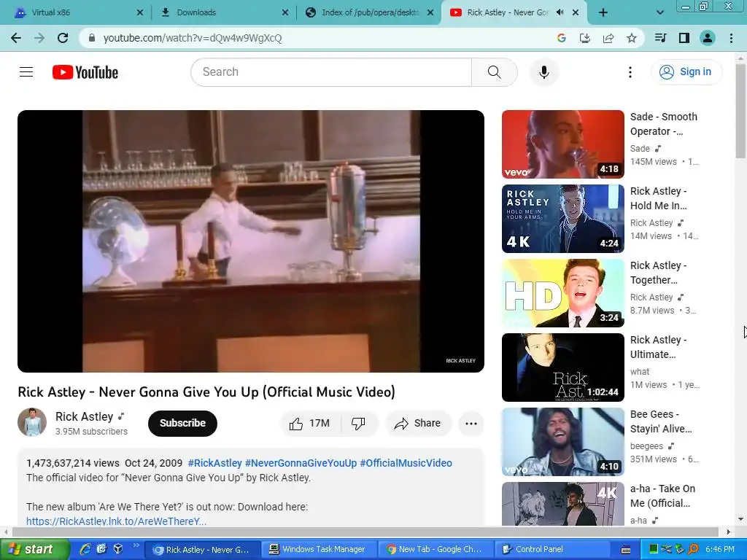Image resolution: width=747 pixels, height=560 pixels.
Task: Click the #NeverGonnaGiveYouUp hashtag
Action: [x=301, y=463]
